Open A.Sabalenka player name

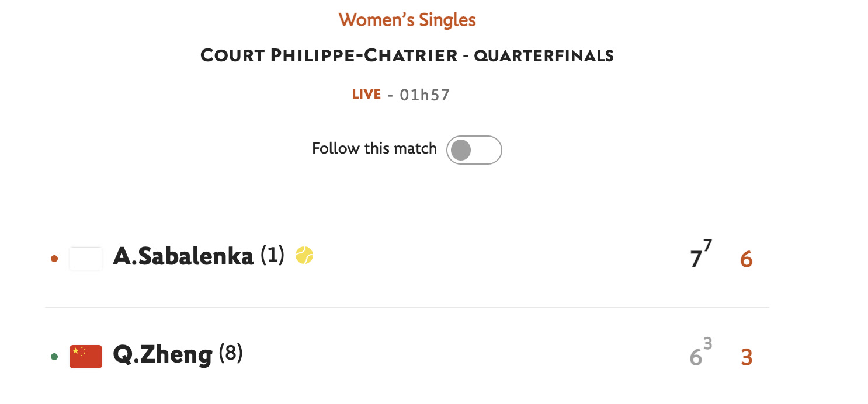pos(183,256)
